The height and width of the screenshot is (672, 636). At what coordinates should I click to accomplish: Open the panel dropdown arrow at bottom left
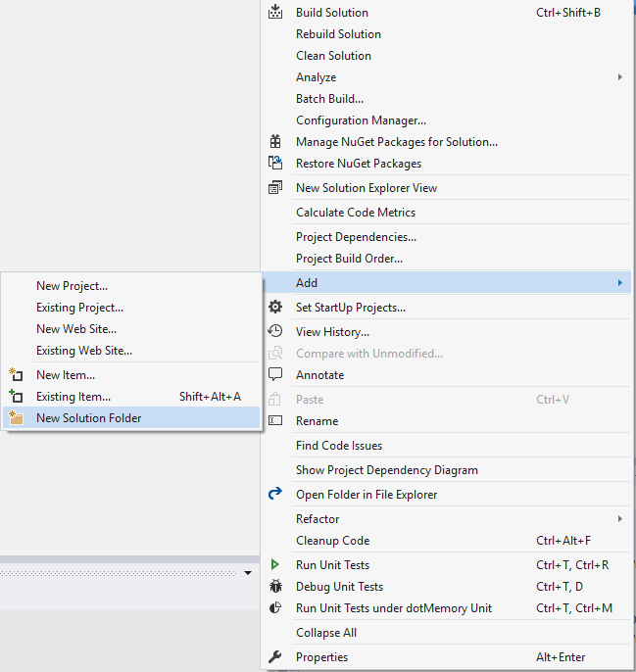coord(248,572)
